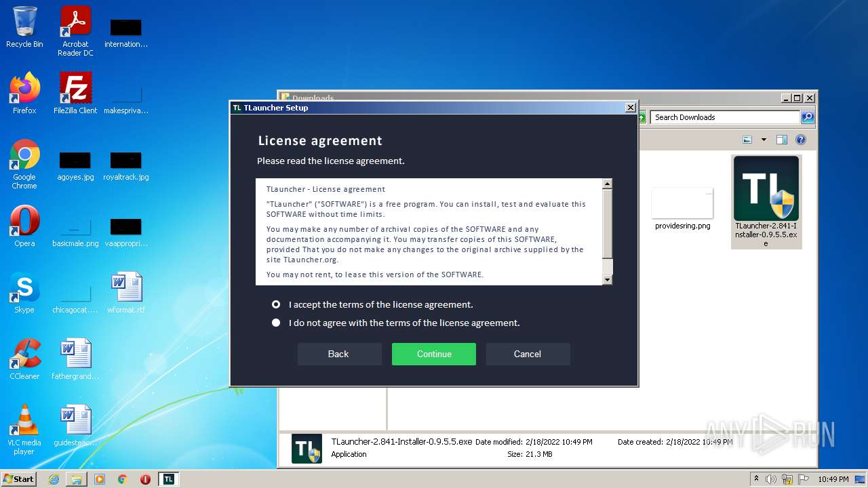Image resolution: width=868 pixels, height=488 pixels.
Task: Select the agoyes.jpg desktop file
Action: click(75, 167)
